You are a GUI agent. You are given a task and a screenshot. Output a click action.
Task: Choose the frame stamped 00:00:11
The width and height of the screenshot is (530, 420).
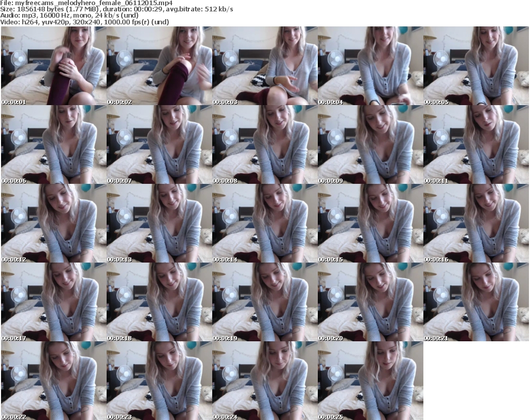click(x=476, y=144)
